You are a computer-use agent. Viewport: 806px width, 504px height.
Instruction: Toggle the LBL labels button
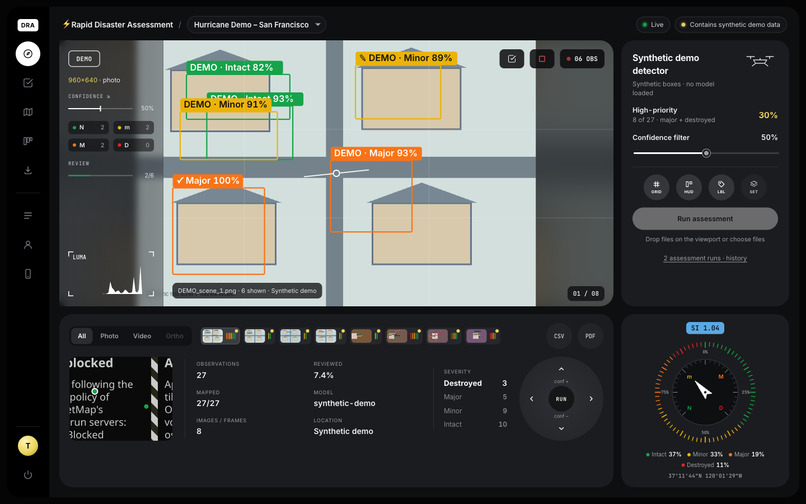(x=721, y=187)
